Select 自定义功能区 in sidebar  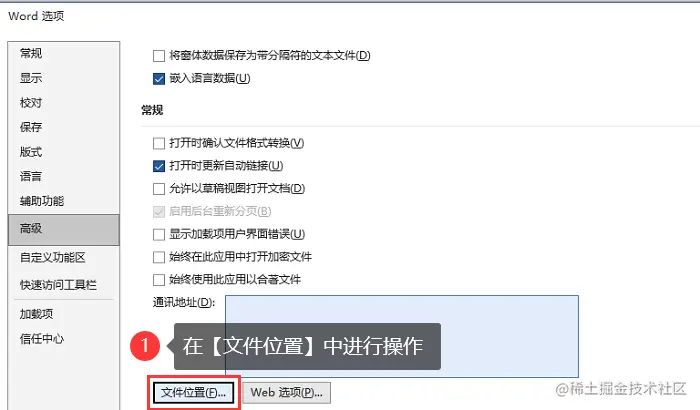53,258
